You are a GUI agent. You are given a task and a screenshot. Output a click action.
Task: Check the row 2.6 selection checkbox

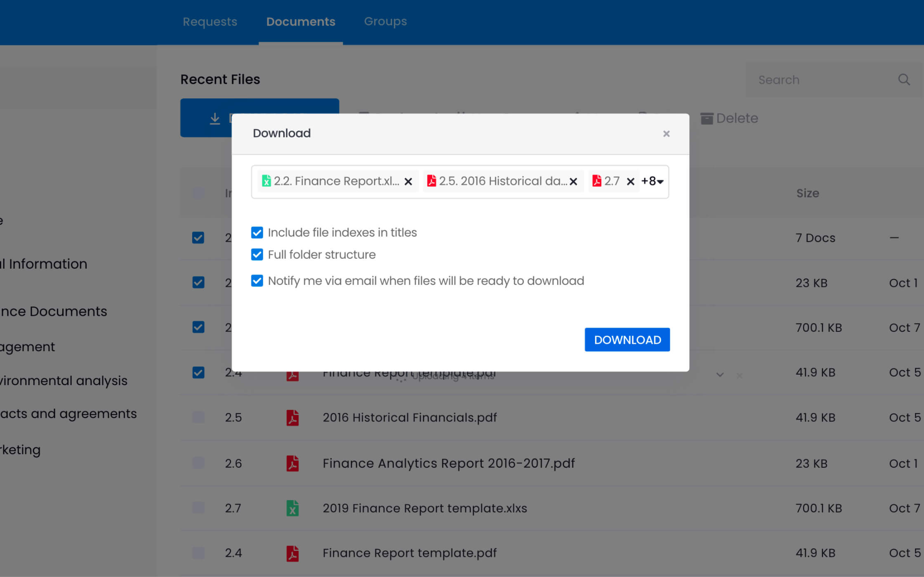[x=198, y=463]
